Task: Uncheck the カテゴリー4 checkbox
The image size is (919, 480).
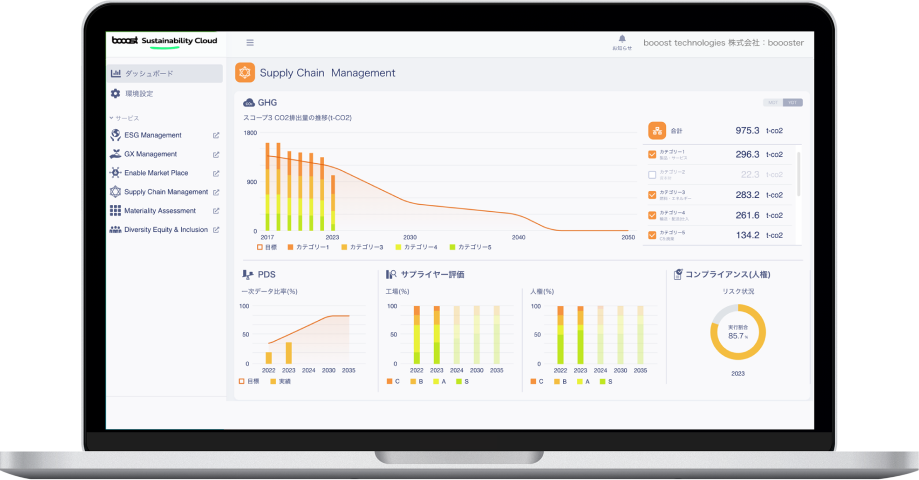Action: pyautogui.click(x=652, y=215)
